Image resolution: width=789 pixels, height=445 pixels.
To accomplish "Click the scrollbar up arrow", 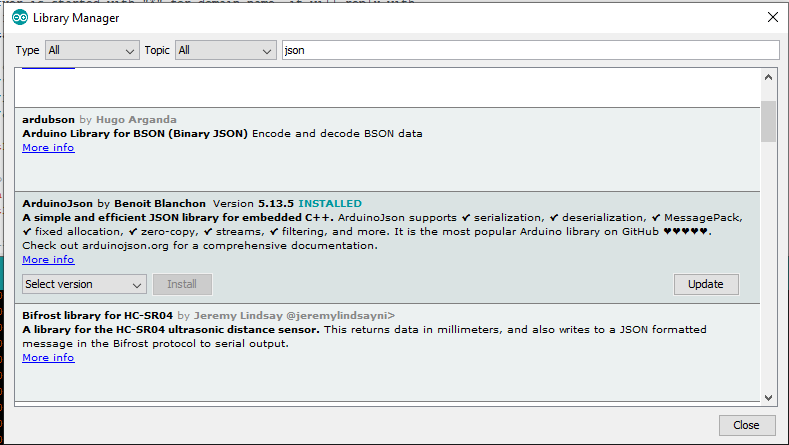I will pyautogui.click(x=768, y=78).
